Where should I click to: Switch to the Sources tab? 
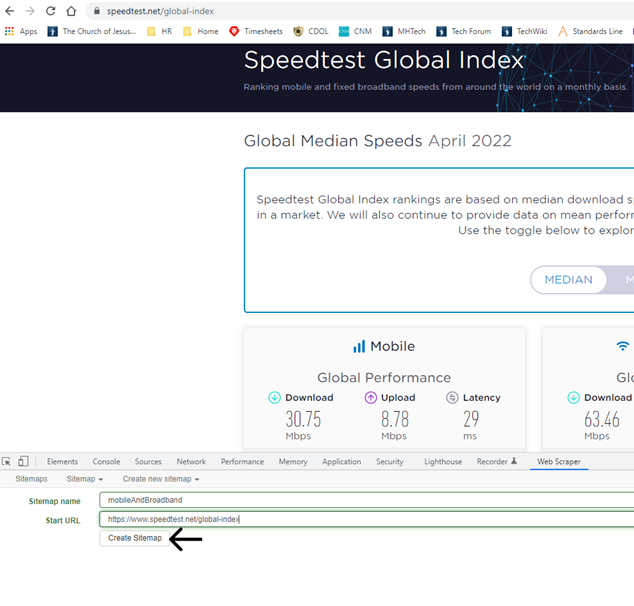click(x=148, y=462)
